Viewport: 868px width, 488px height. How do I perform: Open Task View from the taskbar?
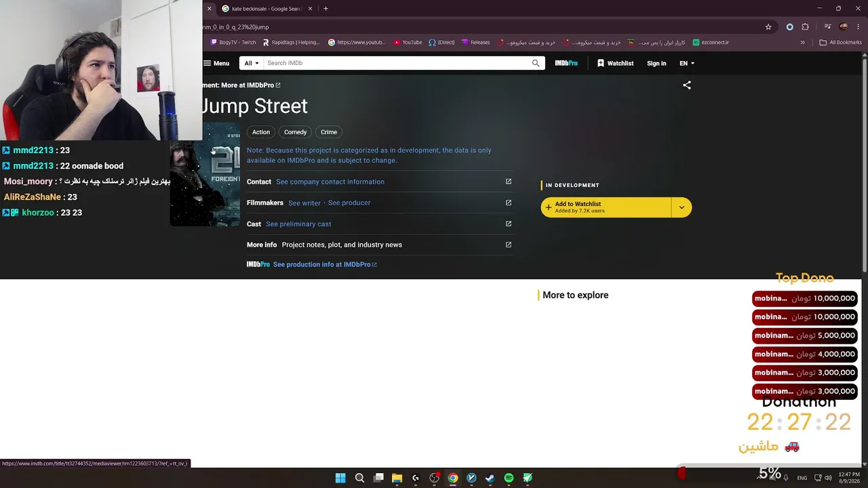pyautogui.click(x=378, y=478)
